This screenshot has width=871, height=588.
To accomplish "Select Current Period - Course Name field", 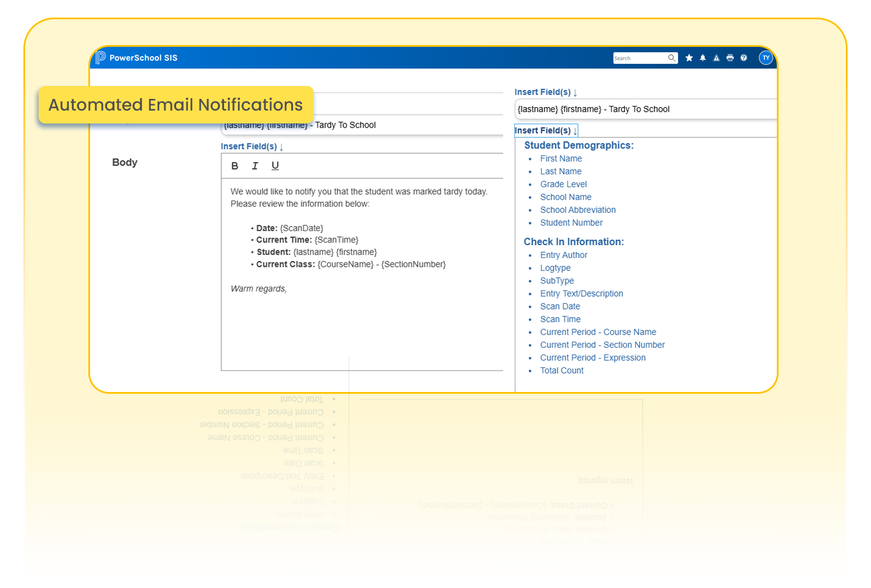I will click(598, 332).
